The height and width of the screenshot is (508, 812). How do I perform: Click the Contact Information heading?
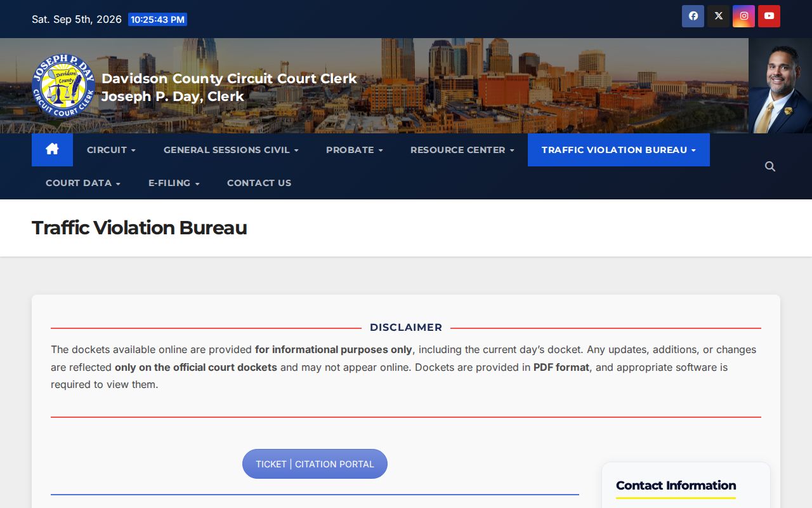[x=676, y=485]
